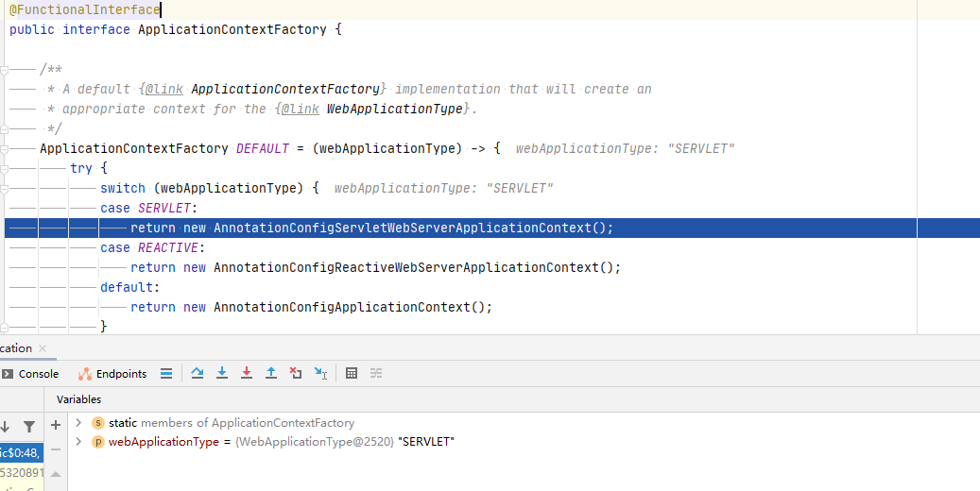The width and height of the screenshot is (980, 491).
Task: Click the 'default:' label
Action: tap(130, 287)
